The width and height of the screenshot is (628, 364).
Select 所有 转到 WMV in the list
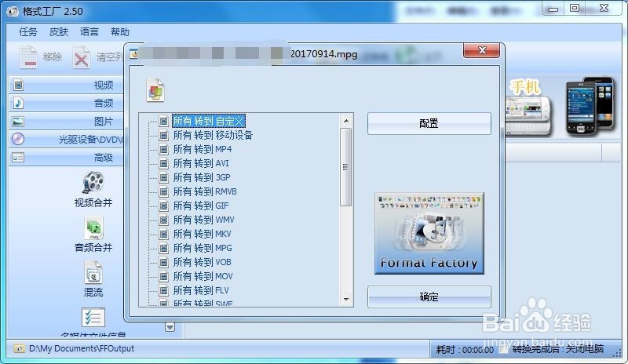[203, 220]
